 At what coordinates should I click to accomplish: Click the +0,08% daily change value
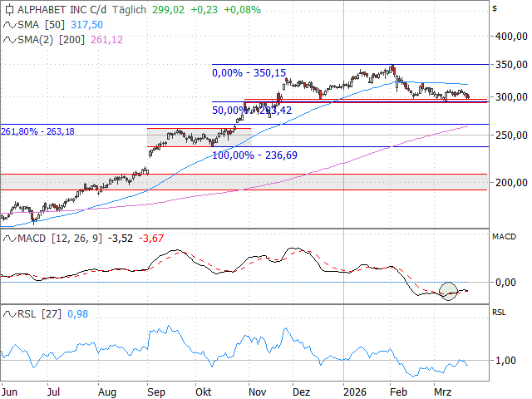point(242,10)
